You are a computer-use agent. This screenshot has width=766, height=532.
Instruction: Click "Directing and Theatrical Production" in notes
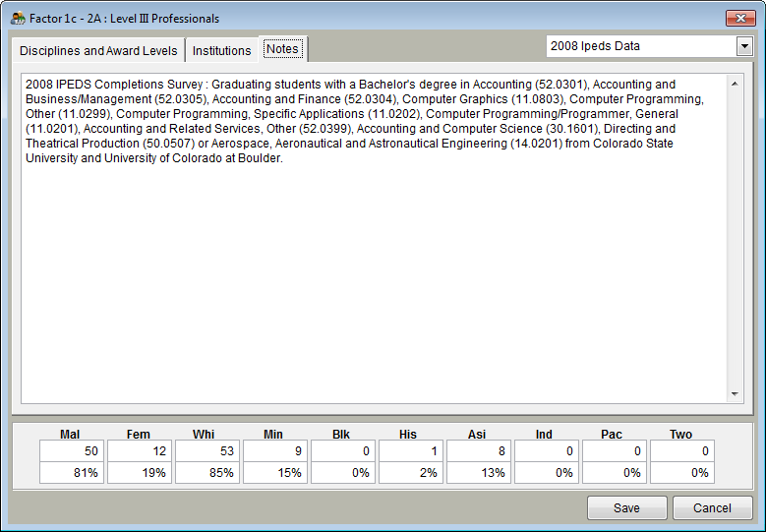coord(351,137)
